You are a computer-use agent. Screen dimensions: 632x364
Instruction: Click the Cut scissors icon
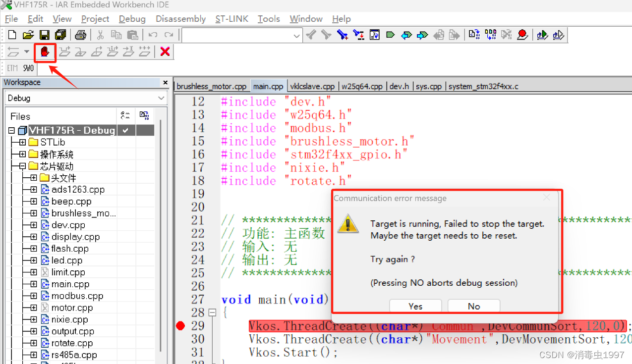click(100, 35)
